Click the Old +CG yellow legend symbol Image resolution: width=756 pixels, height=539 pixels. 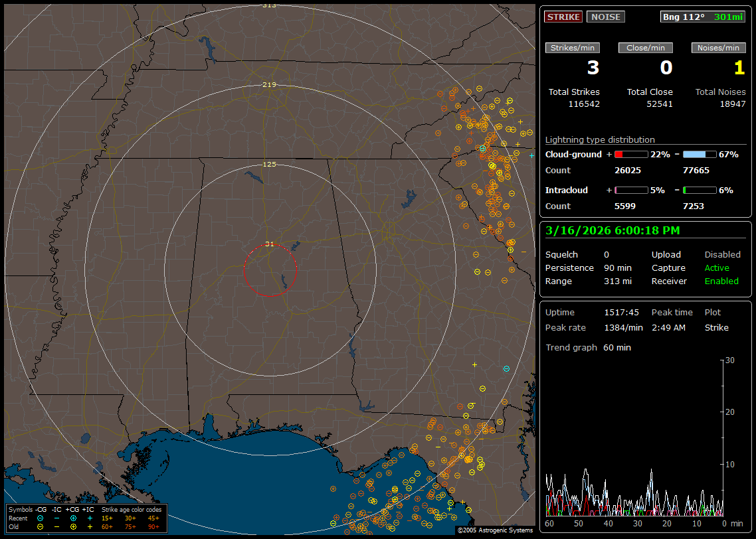(x=73, y=526)
